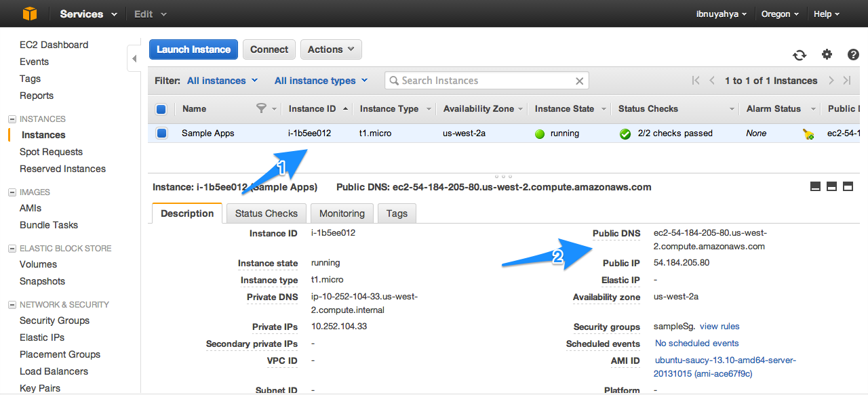Open the Edit dropdown menu
Viewport: 868px width, 395px height.
tap(150, 14)
